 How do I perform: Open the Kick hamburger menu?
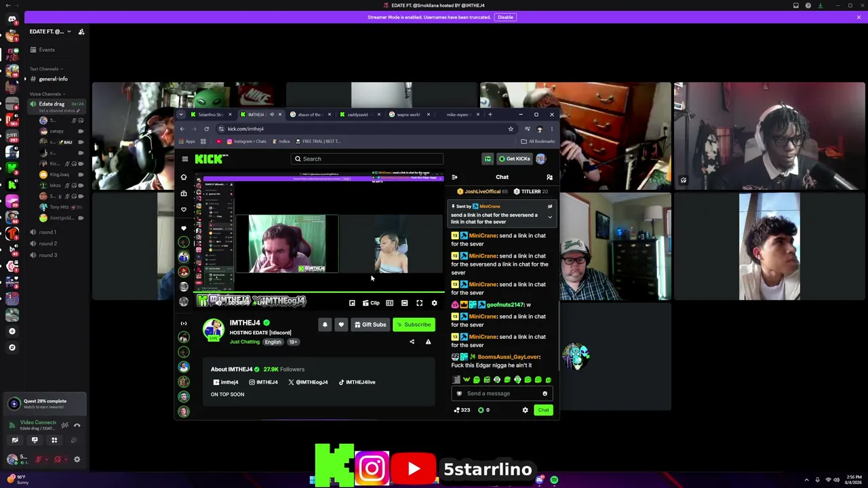tap(184, 159)
